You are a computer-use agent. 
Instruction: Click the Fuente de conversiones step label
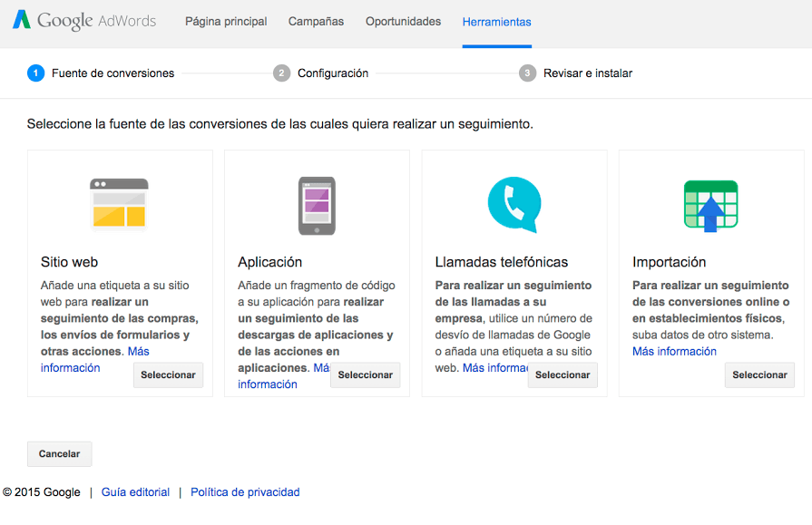point(113,73)
